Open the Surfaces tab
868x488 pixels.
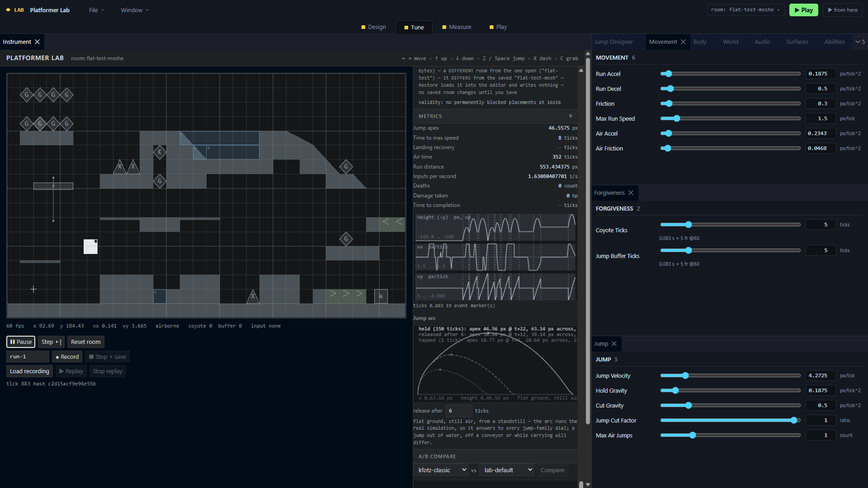[x=797, y=42]
